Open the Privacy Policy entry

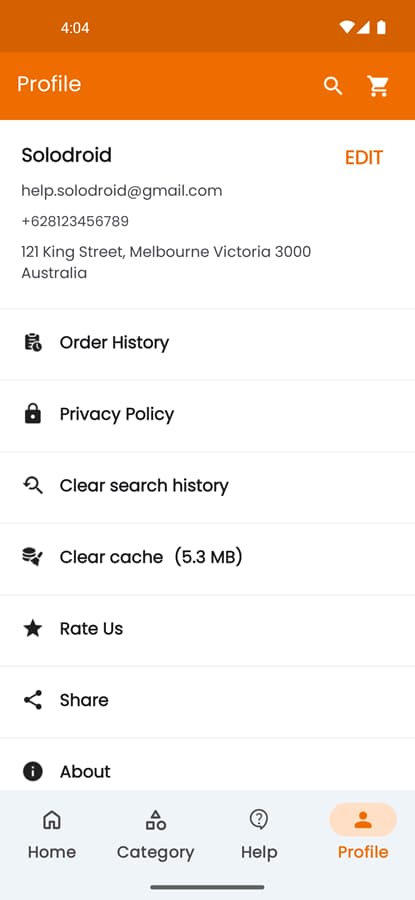[x=207, y=416]
